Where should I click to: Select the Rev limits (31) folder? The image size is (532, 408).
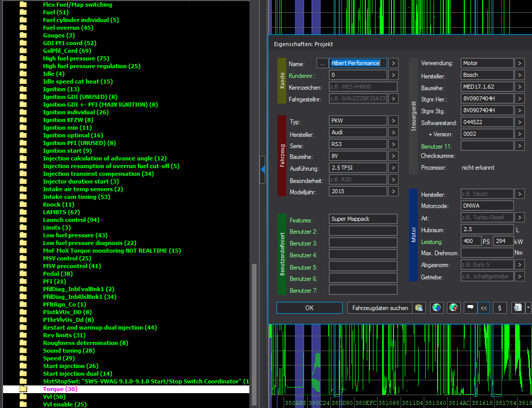pyautogui.click(x=65, y=335)
